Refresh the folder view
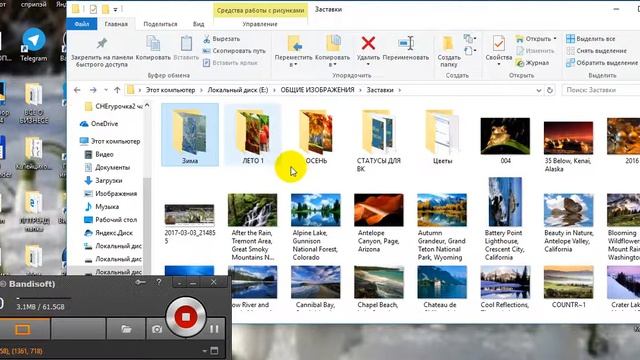Viewport: 640px width, 360px height. (x=550, y=90)
